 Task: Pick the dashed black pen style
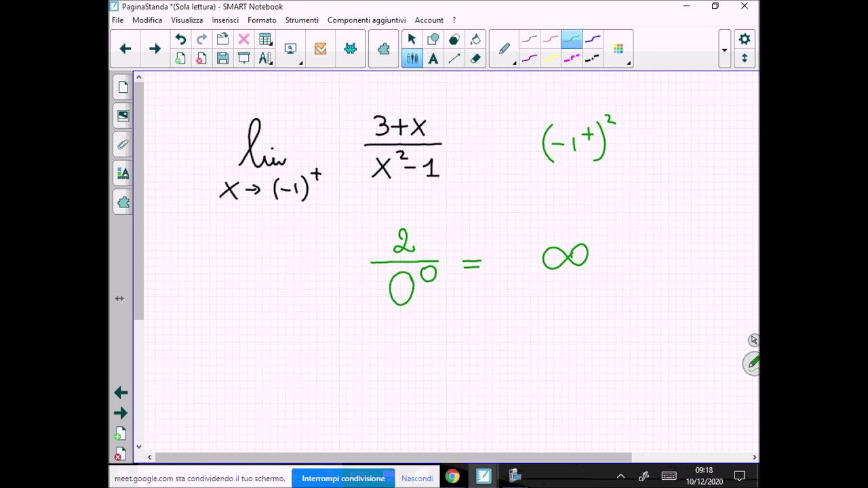(x=593, y=58)
